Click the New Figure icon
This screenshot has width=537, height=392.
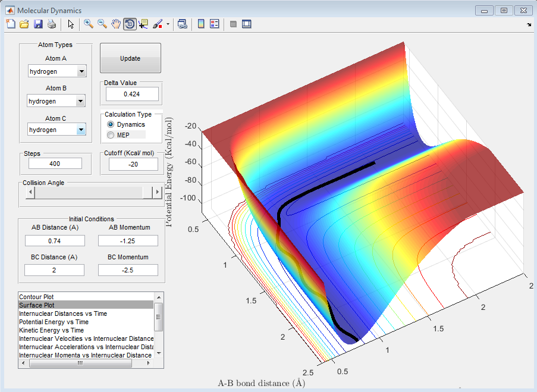click(10, 24)
